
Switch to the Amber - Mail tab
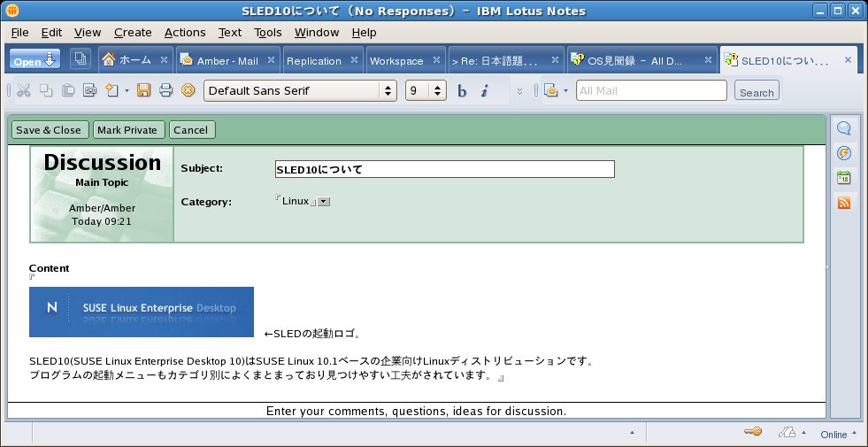pyautogui.click(x=227, y=61)
